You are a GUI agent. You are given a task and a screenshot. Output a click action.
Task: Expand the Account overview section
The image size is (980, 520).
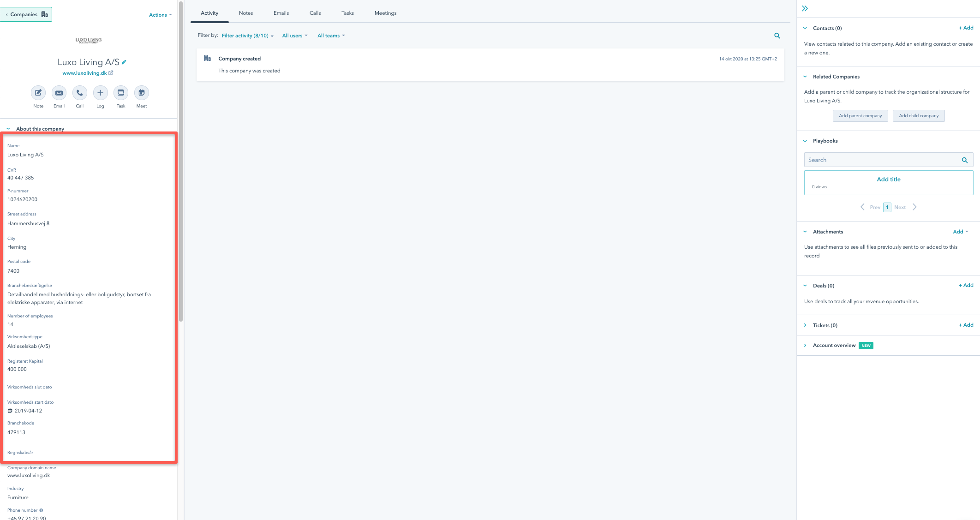pyautogui.click(x=805, y=345)
